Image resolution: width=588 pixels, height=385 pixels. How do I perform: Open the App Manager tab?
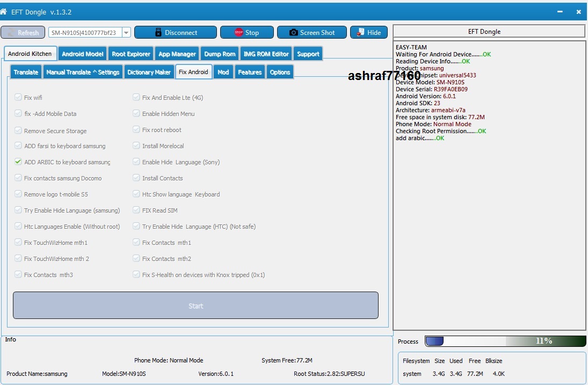pyautogui.click(x=177, y=54)
